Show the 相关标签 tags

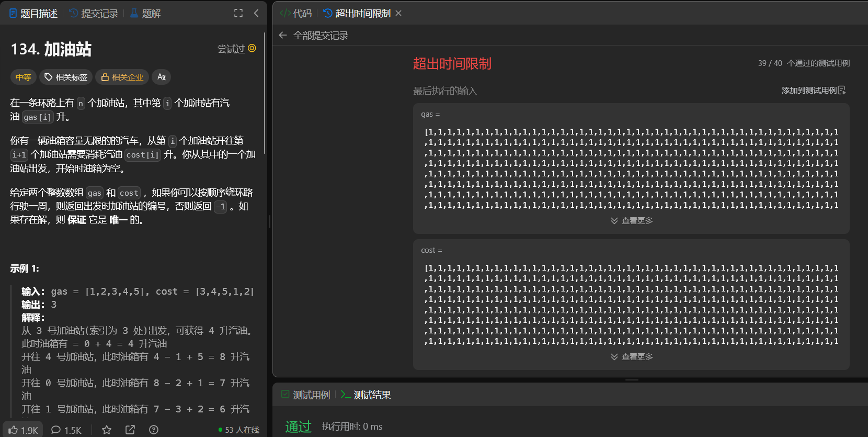click(x=66, y=77)
